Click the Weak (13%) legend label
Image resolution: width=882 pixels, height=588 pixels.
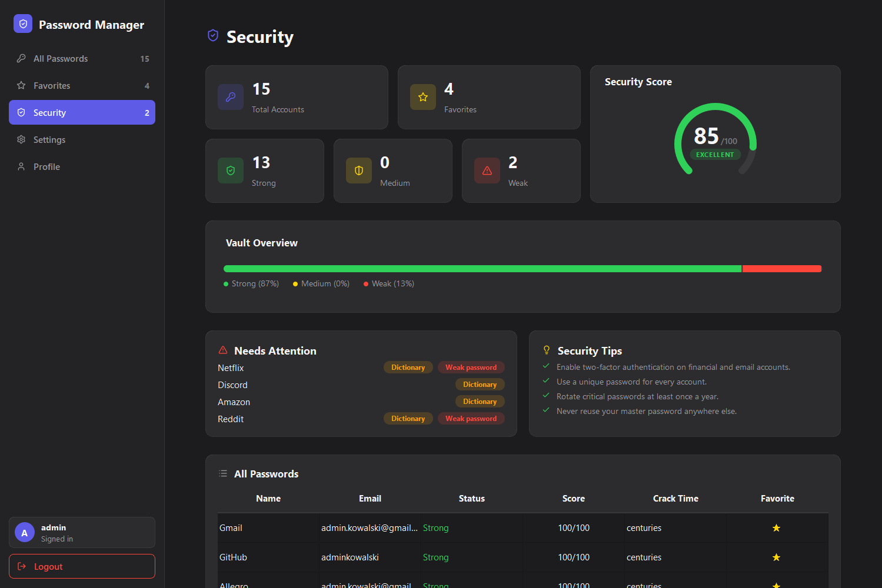click(393, 283)
